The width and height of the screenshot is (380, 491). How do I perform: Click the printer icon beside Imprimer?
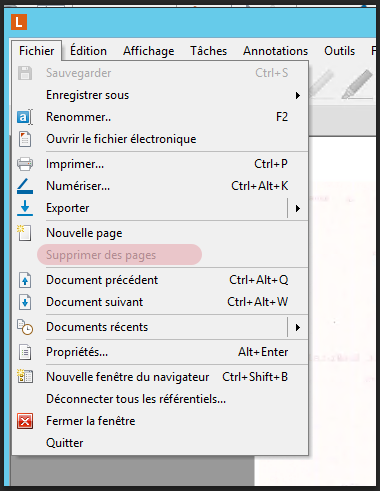click(25, 164)
